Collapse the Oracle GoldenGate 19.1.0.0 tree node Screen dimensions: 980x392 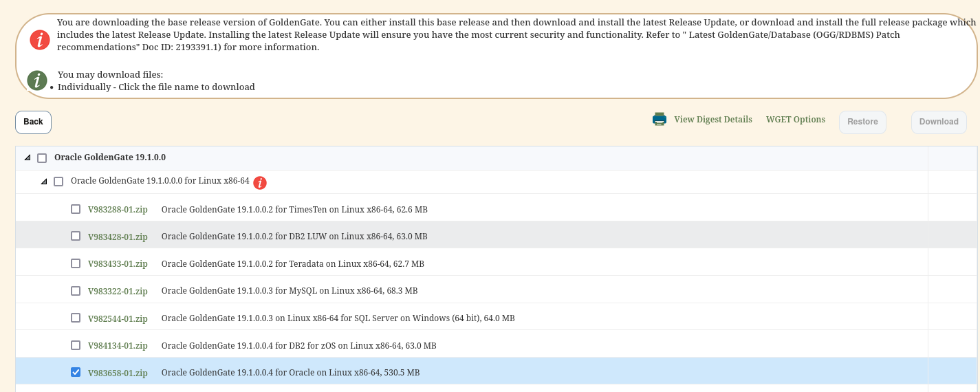click(28, 157)
